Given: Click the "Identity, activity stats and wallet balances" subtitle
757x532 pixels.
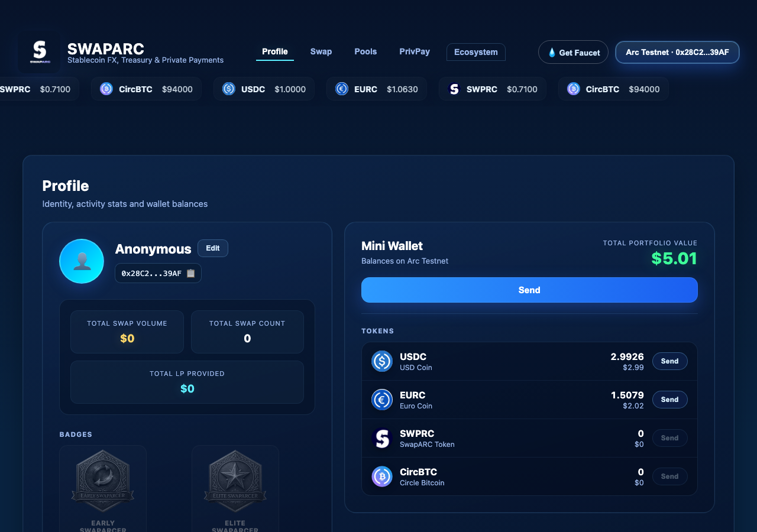Looking at the screenshot, I should [x=125, y=204].
